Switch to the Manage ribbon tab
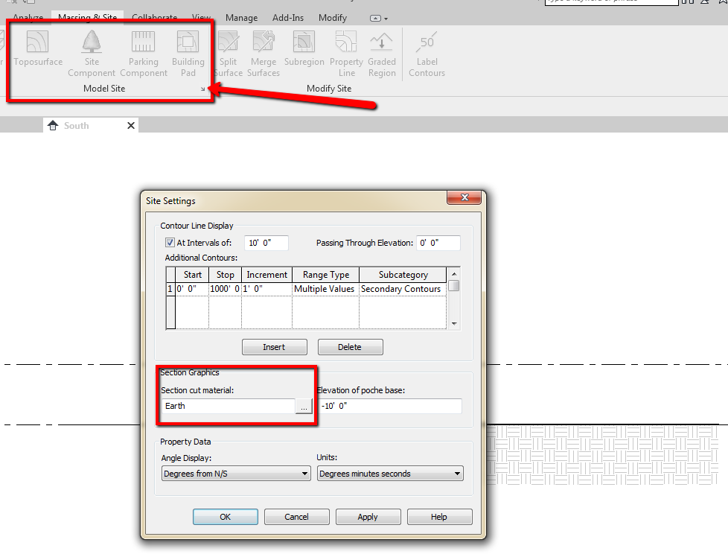The height and width of the screenshot is (560, 728). (241, 17)
